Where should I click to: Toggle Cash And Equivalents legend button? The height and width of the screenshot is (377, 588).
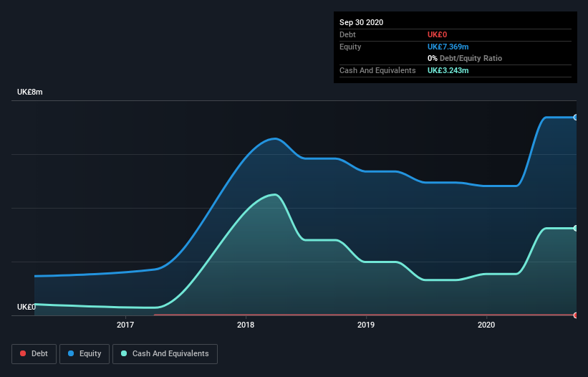(165, 354)
